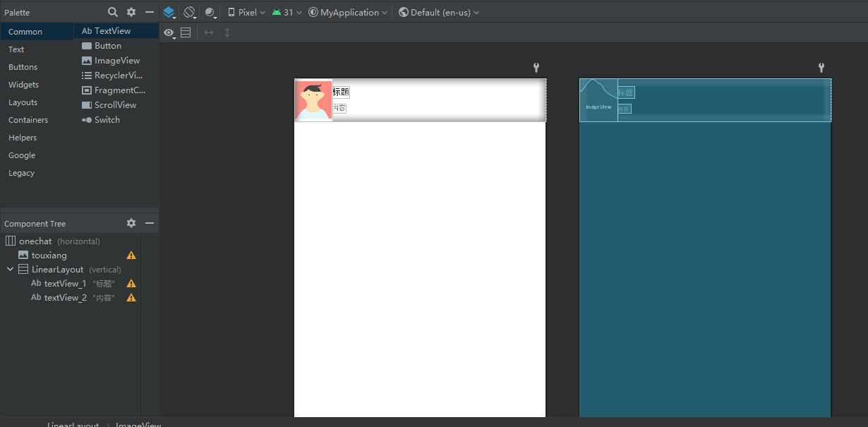Image resolution: width=868 pixels, height=427 pixels.
Task: Open the Component Tree settings gear
Action: coord(131,223)
